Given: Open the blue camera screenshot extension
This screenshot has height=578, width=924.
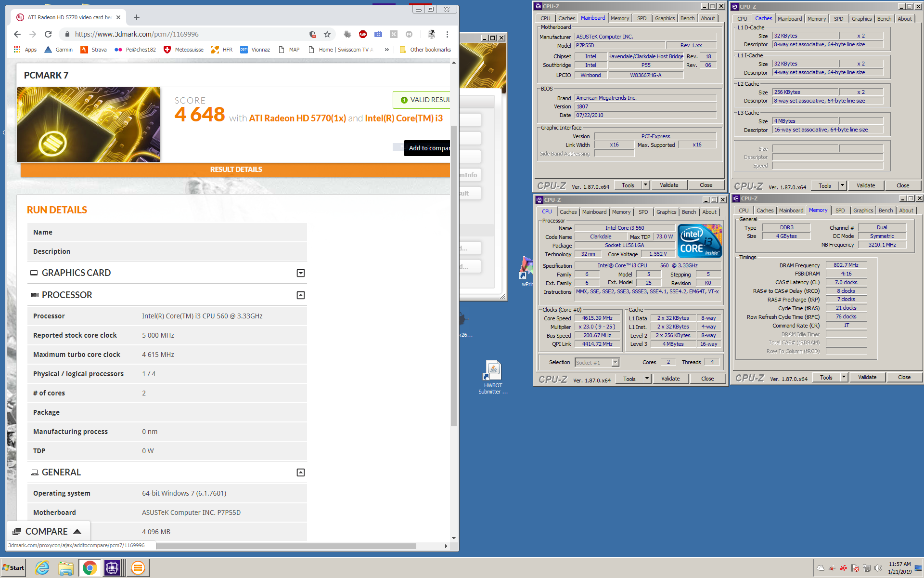Looking at the screenshot, I should point(378,34).
